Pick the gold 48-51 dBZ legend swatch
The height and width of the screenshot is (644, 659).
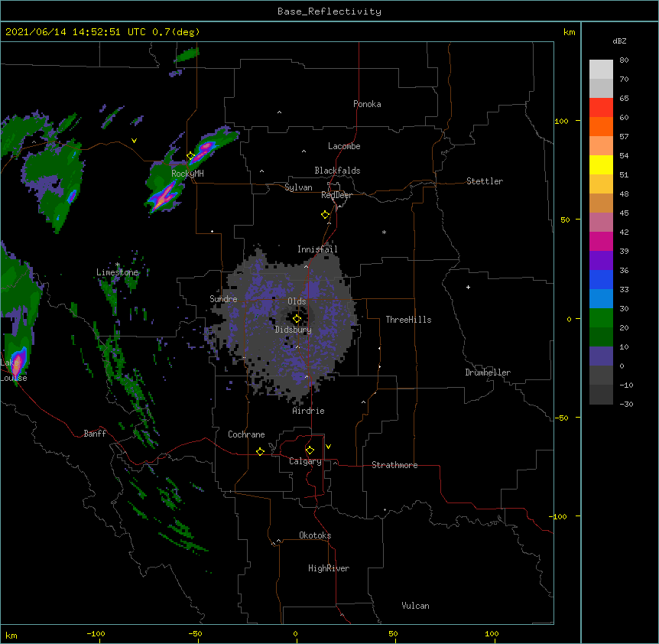click(601, 184)
